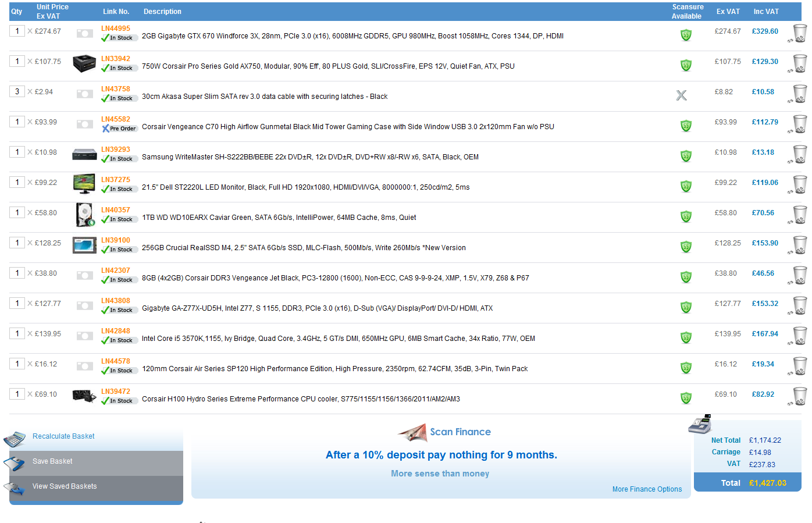812x523 pixels.
Task: Click the calculator icon beside Recalculate Basket
Action: point(15,439)
